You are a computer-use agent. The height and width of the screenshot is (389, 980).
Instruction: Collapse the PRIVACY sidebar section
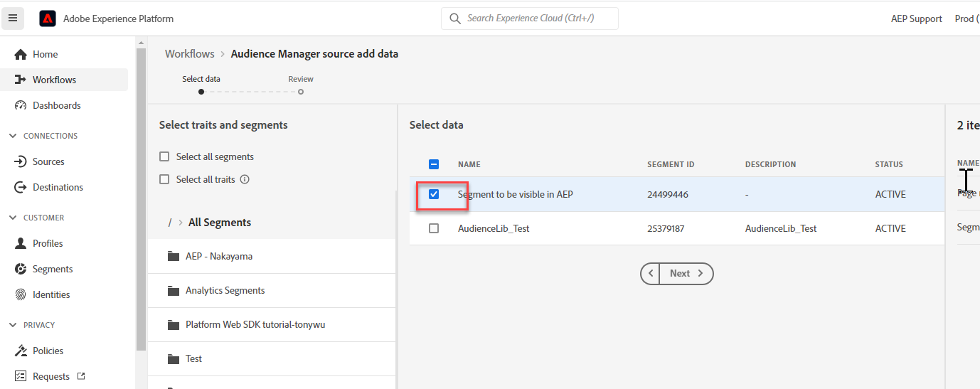tap(13, 325)
